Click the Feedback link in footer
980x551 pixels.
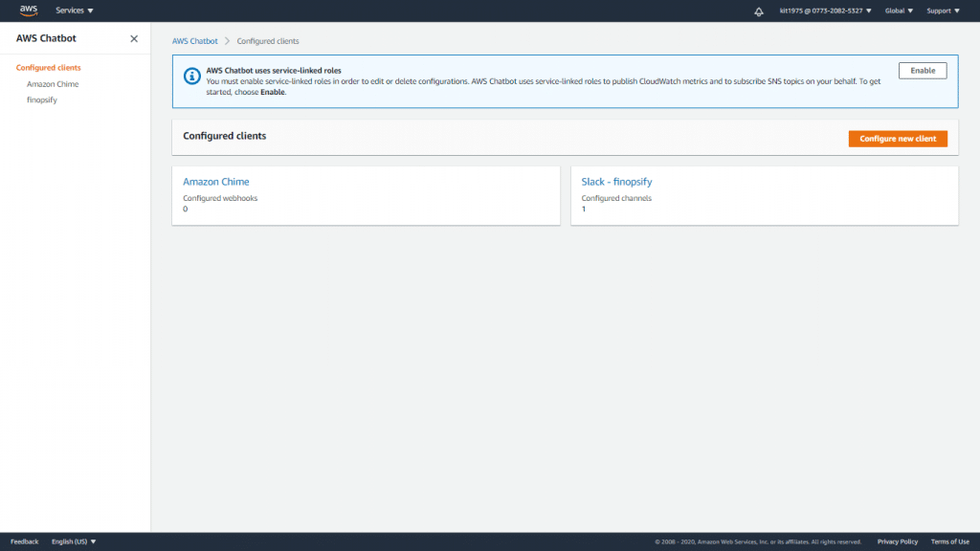[24, 541]
